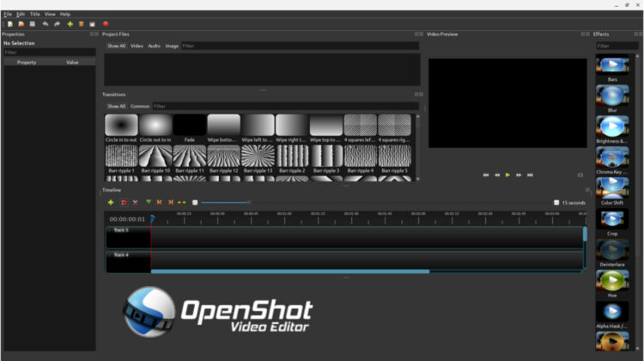Undo the last action from the toolbar

coord(46,24)
